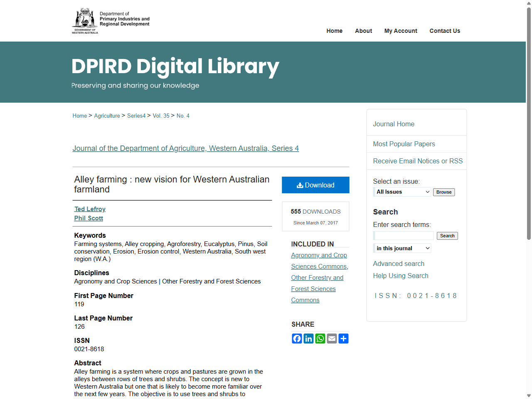The image size is (532, 399).
Task: Click the Search button
Action: (x=447, y=236)
